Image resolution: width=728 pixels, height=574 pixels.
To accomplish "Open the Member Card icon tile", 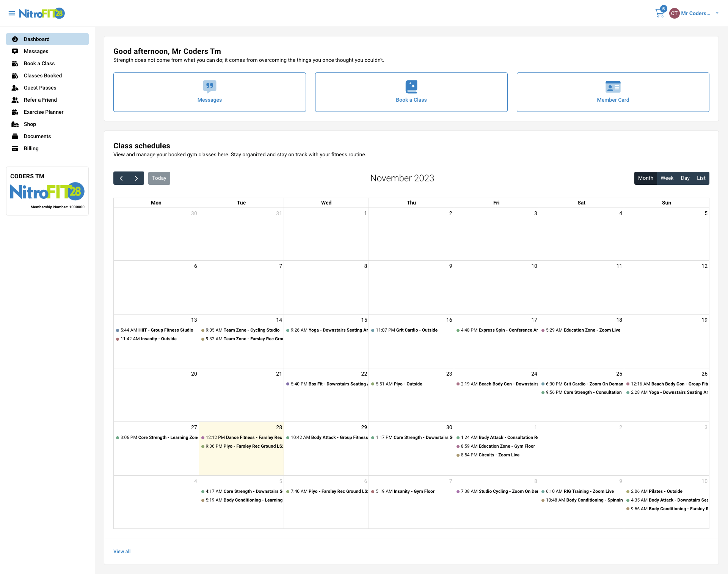I will point(613,86).
